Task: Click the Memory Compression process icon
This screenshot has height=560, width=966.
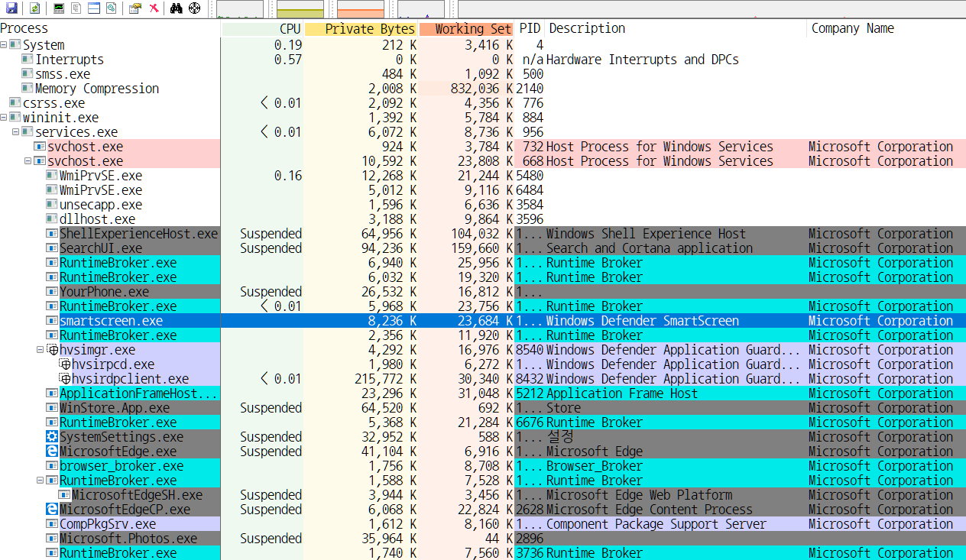Action: 28,89
